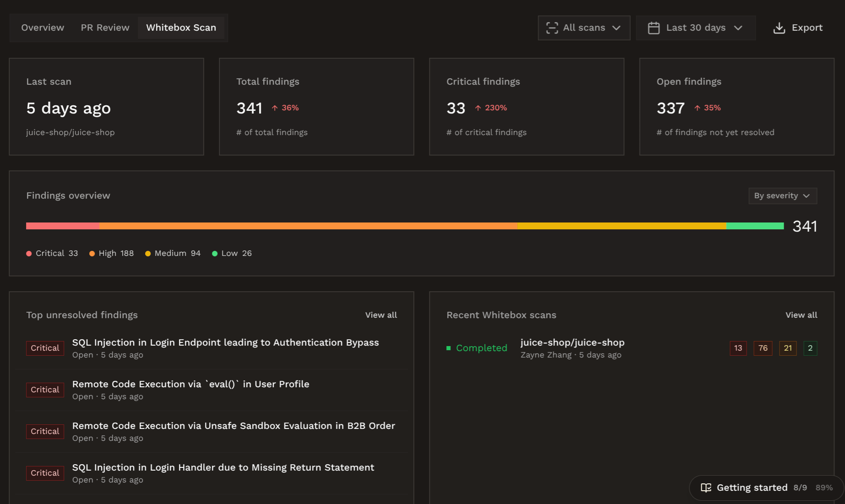Click the Export button label
This screenshot has width=845, height=504.
[x=807, y=27]
